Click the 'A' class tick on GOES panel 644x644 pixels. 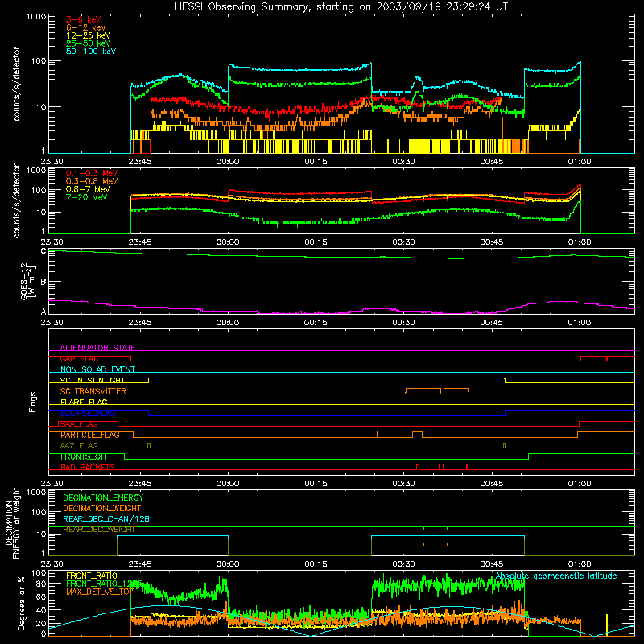point(43,312)
